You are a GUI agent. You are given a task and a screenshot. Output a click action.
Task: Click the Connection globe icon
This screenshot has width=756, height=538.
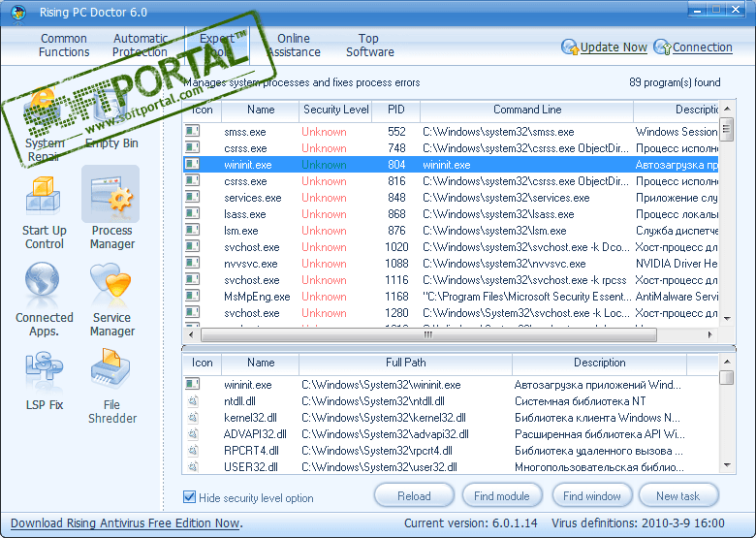tap(662, 47)
